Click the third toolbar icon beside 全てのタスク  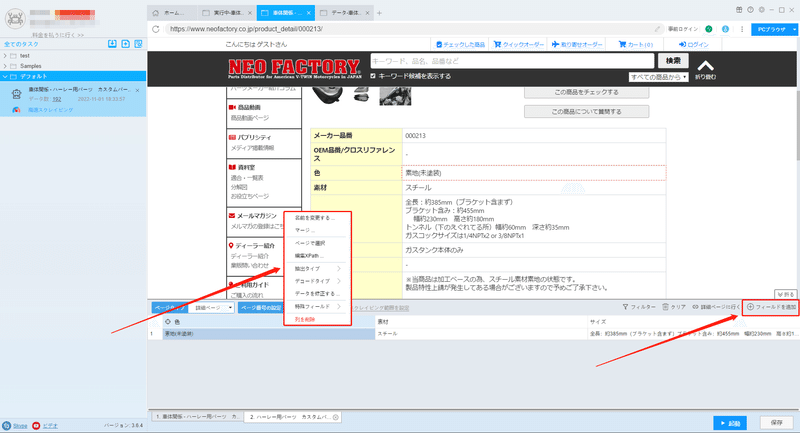click(138, 44)
